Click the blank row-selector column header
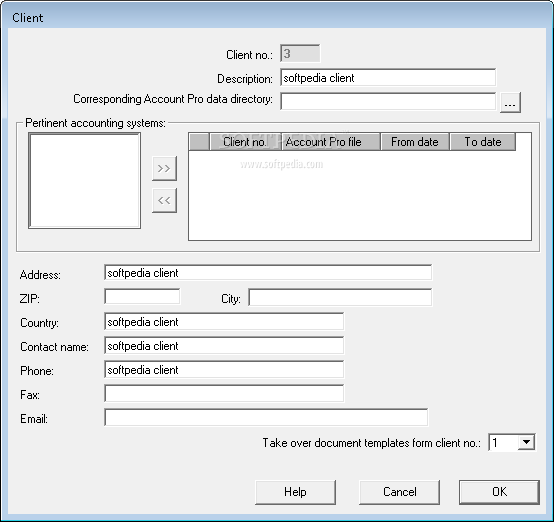The height and width of the screenshot is (522, 554). [200, 142]
